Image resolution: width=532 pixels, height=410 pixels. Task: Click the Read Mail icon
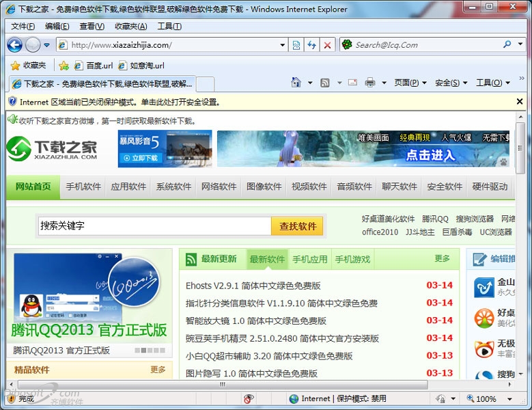(352, 82)
